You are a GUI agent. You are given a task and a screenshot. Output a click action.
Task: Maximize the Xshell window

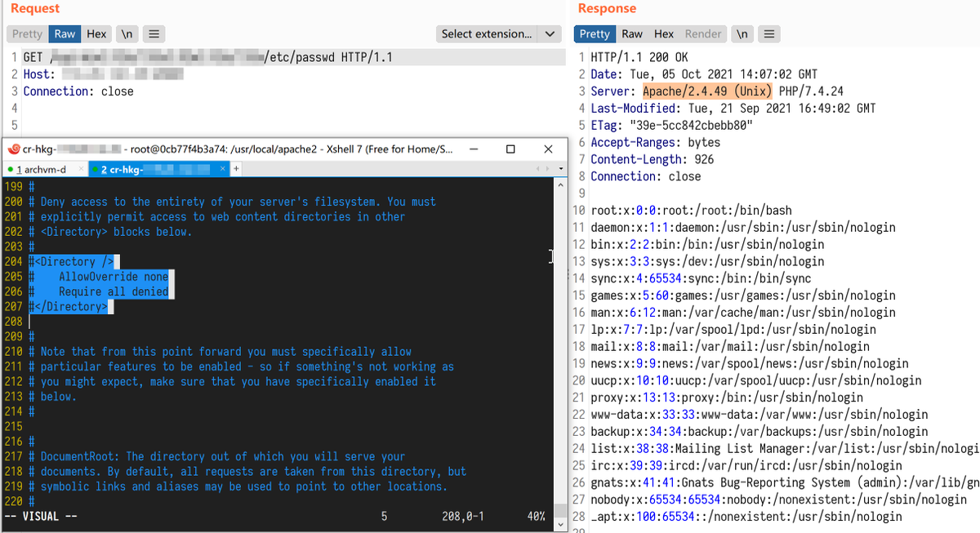tap(510, 149)
